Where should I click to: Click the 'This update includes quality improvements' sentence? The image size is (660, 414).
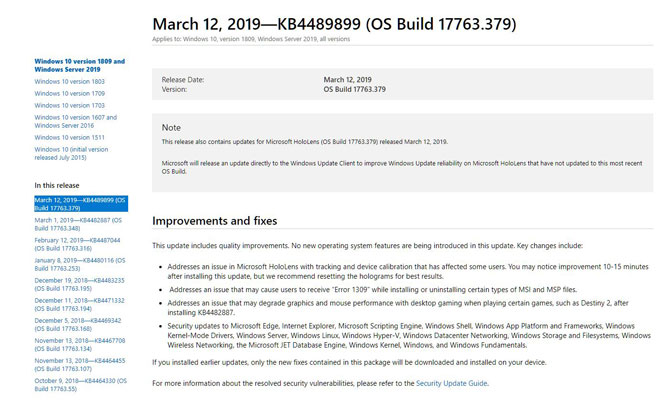pos(367,246)
